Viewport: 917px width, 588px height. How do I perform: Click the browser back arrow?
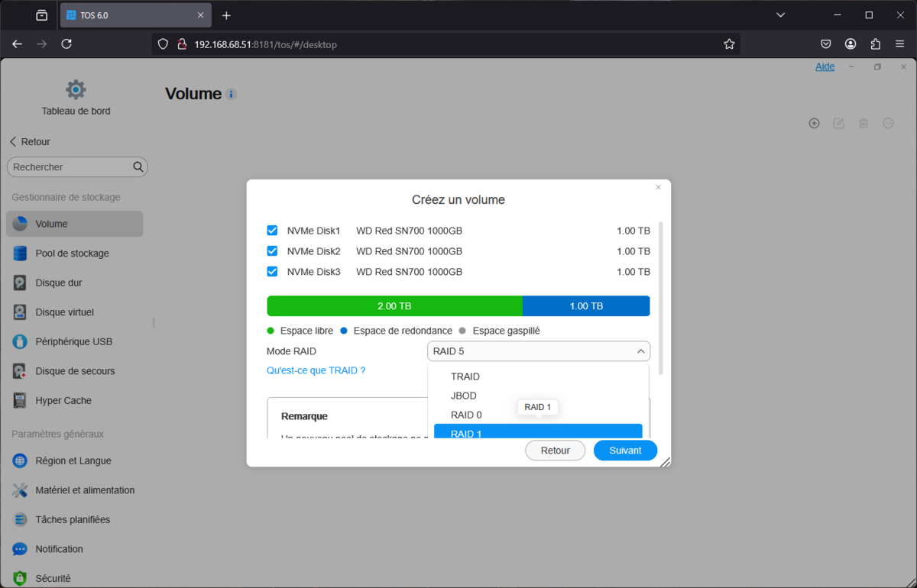tap(18, 44)
